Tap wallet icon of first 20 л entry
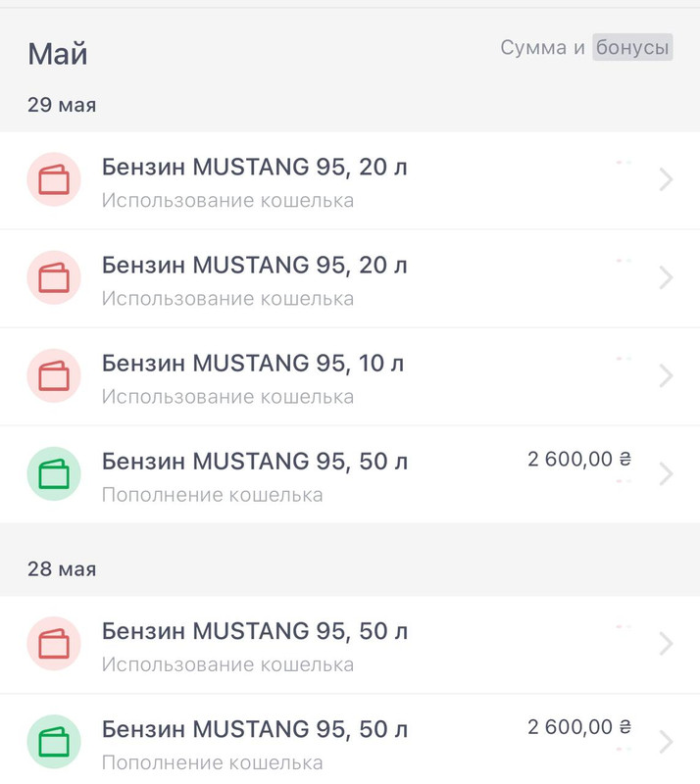This screenshot has height=784, width=700. [53, 180]
